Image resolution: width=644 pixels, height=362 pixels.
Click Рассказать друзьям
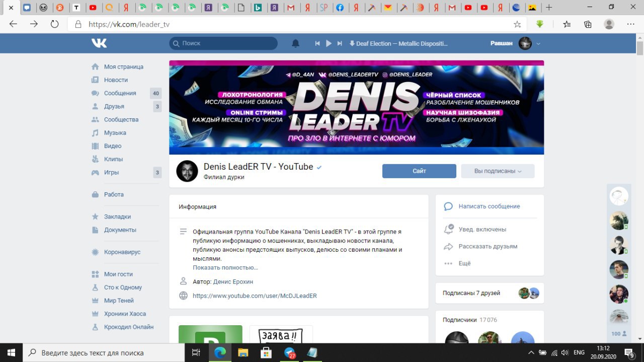pos(488,247)
